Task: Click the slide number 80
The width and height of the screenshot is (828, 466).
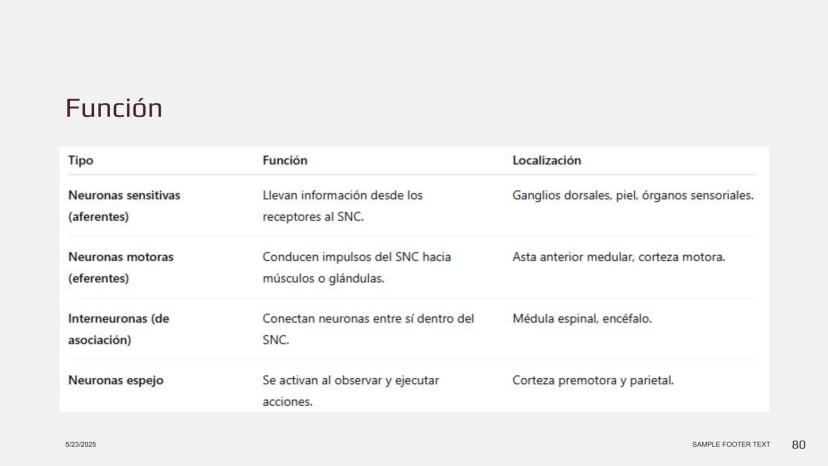Action: click(x=798, y=444)
